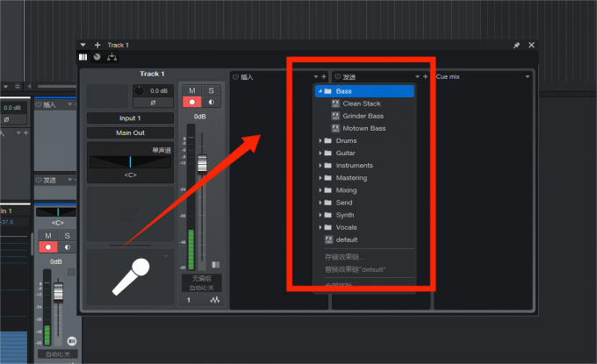Choose 存储效果链... menu entry
The image size is (597, 364).
344,257
